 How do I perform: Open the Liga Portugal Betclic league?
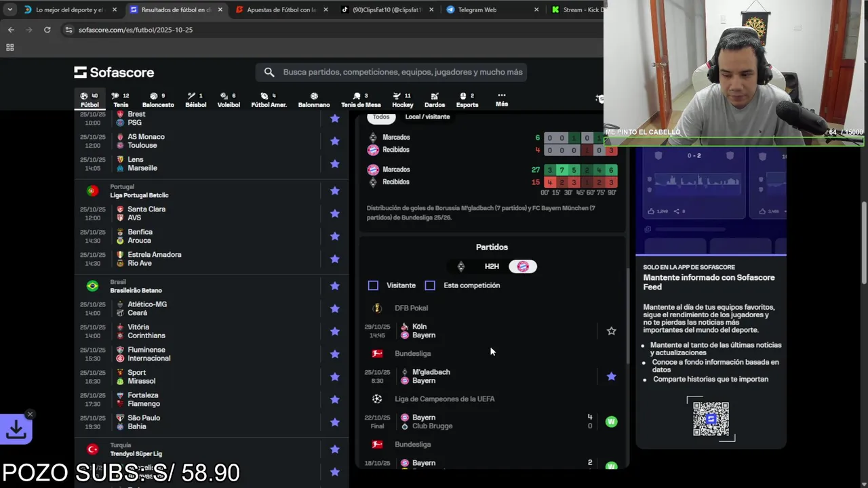pos(139,195)
